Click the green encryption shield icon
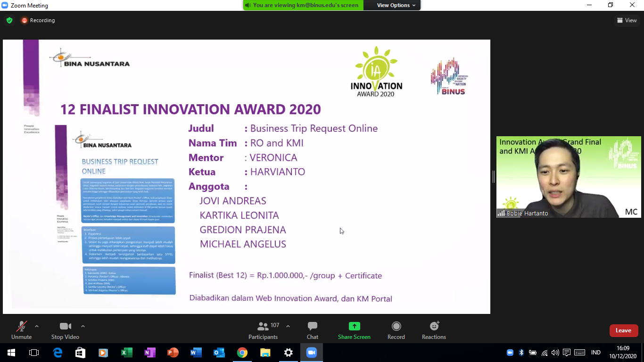 point(9,20)
